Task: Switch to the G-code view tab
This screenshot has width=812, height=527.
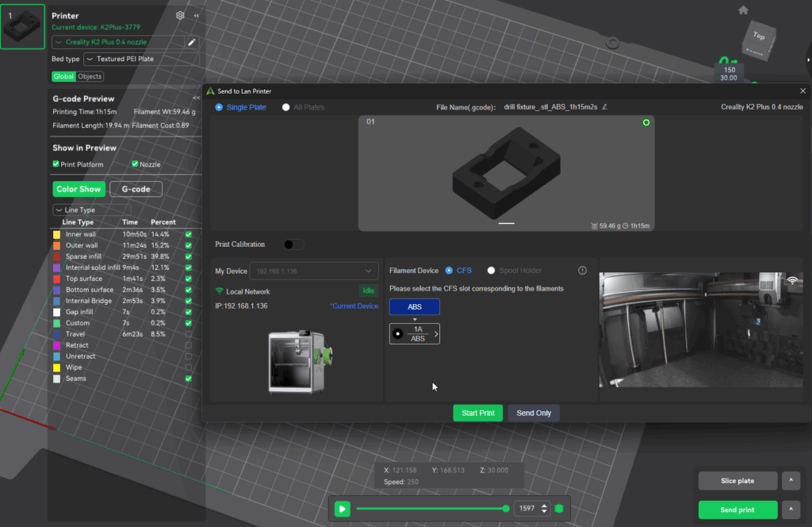Action: point(136,189)
